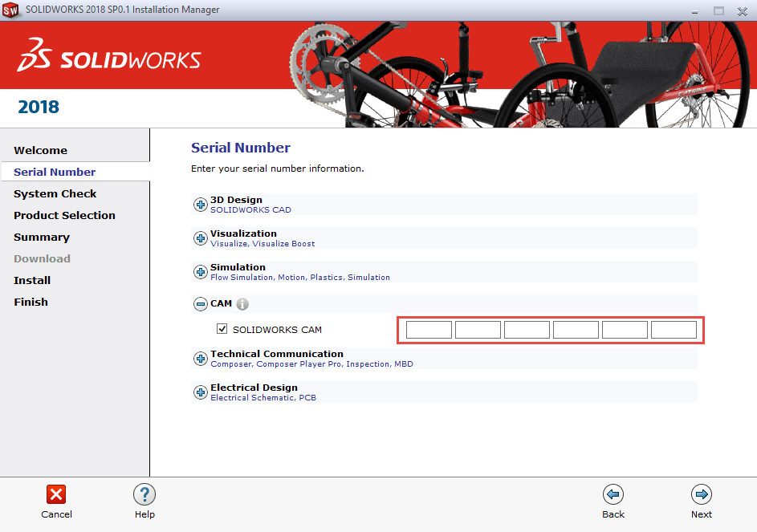Image resolution: width=757 pixels, height=532 pixels.
Task: Click the third CAM serial number box
Action: click(527, 330)
